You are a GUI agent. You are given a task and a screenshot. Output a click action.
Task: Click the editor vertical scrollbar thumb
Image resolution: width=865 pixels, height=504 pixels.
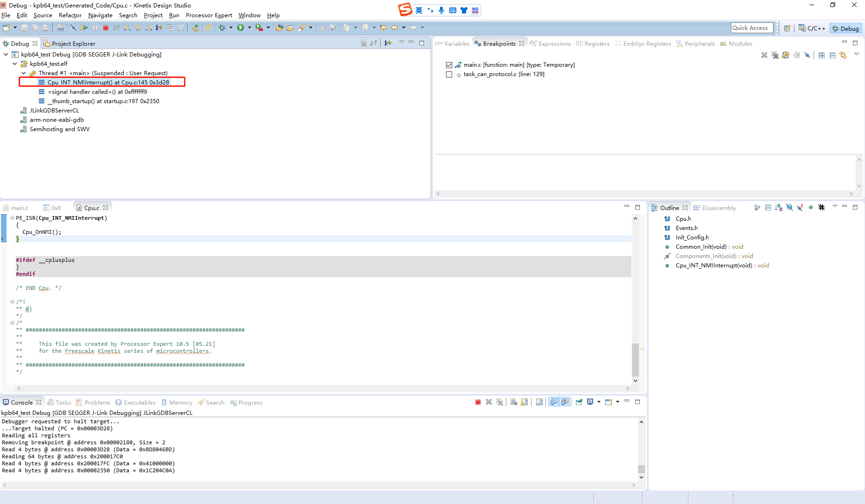pyautogui.click(x=635, y=360)
